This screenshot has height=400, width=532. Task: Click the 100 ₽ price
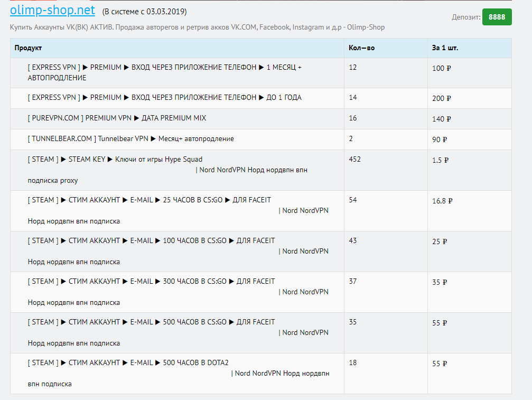click(442, 69)
